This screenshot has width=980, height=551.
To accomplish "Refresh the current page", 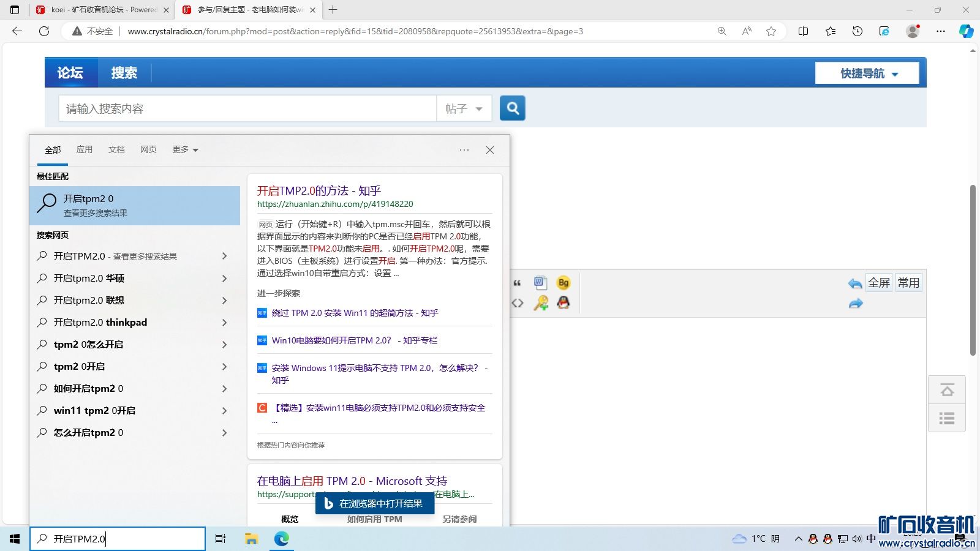I will 44,31.
